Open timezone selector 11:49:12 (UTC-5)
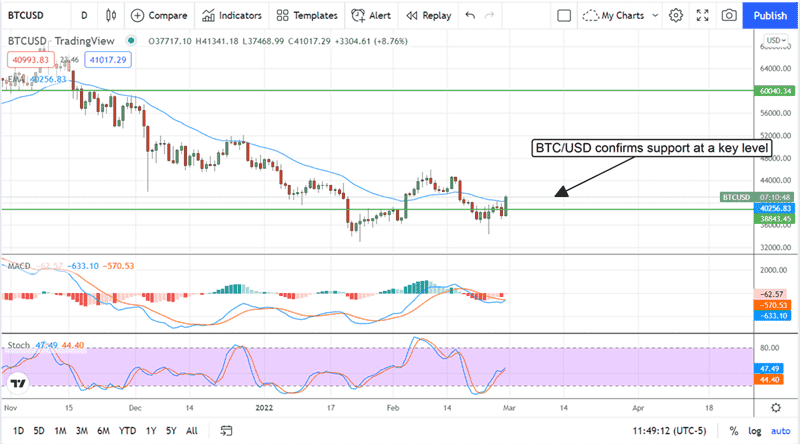The width and height of the screenshot is (800, 444). pyautogui.click(x=669, y=431)
